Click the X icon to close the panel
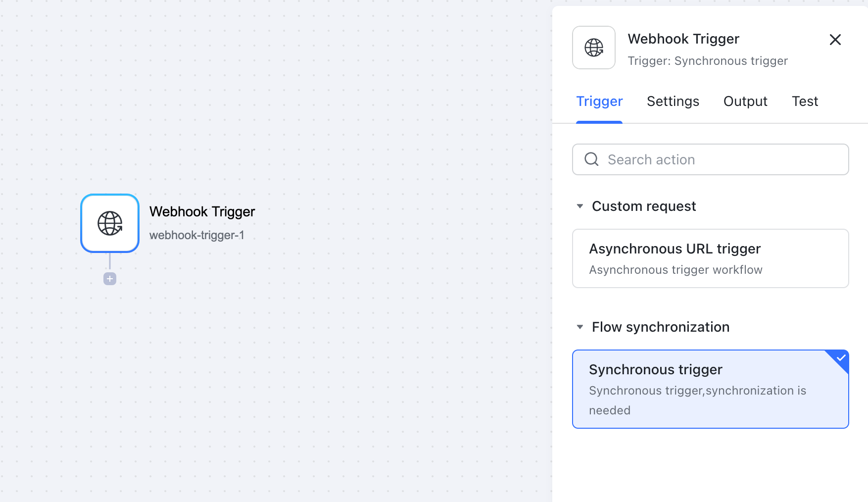 click(x=835, y=40)
